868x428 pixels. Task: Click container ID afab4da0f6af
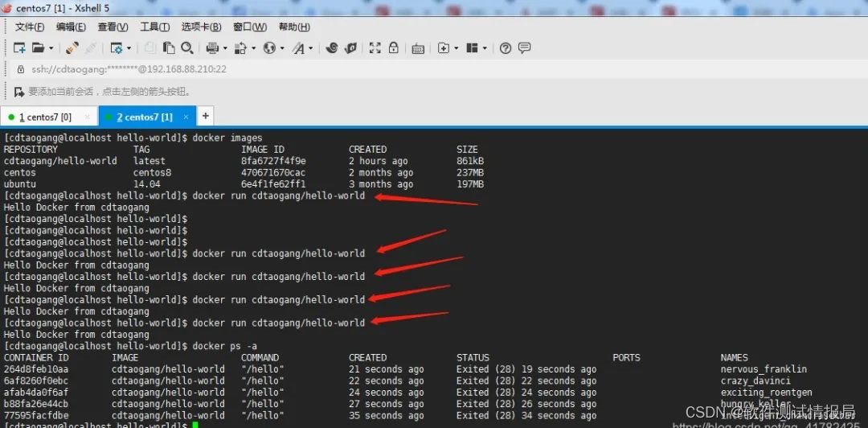36,393
